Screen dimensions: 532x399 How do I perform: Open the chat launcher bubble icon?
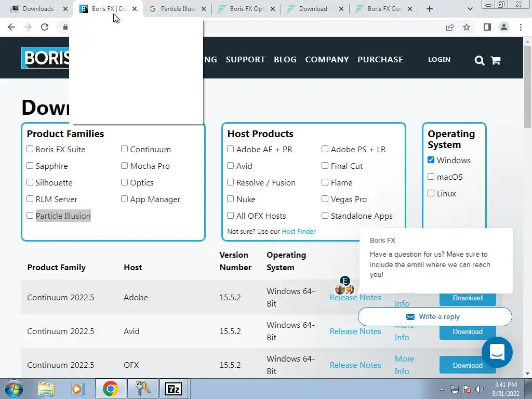pyautogui.click(x=497, y=352)
